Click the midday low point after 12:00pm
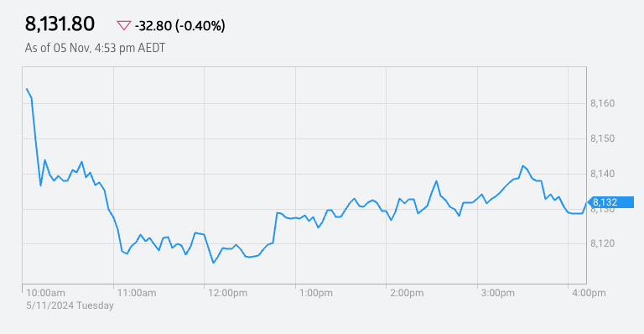Viewport: 644px width, 334px height. click(x=213, y=263)
